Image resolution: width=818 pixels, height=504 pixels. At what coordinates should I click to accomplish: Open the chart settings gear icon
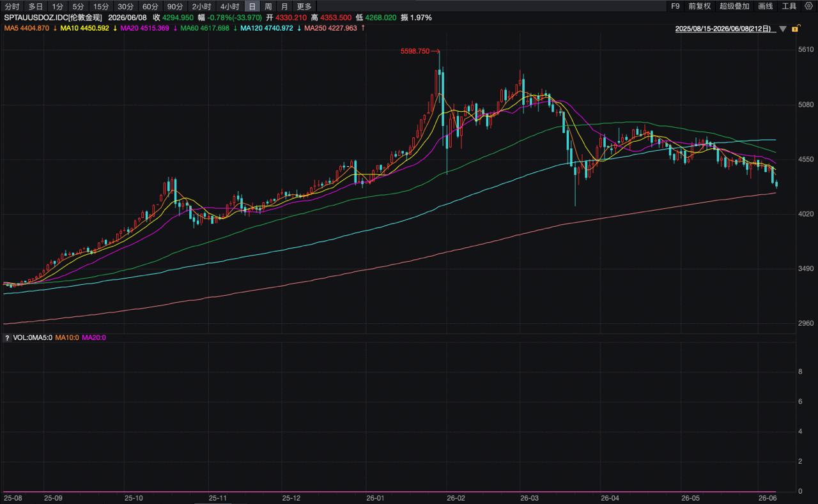pyautogui.click(x=808, y=6)
